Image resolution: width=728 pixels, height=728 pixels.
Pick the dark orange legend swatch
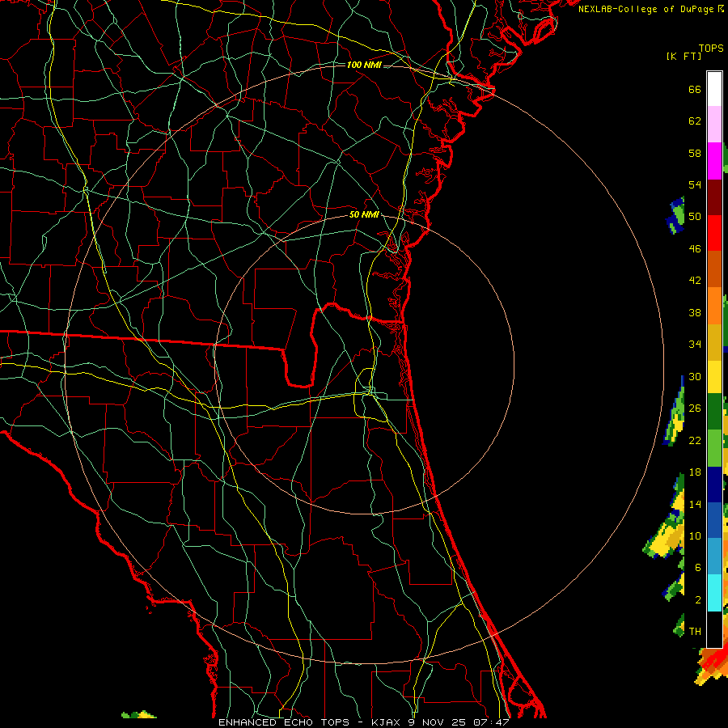tap(714, 269)
